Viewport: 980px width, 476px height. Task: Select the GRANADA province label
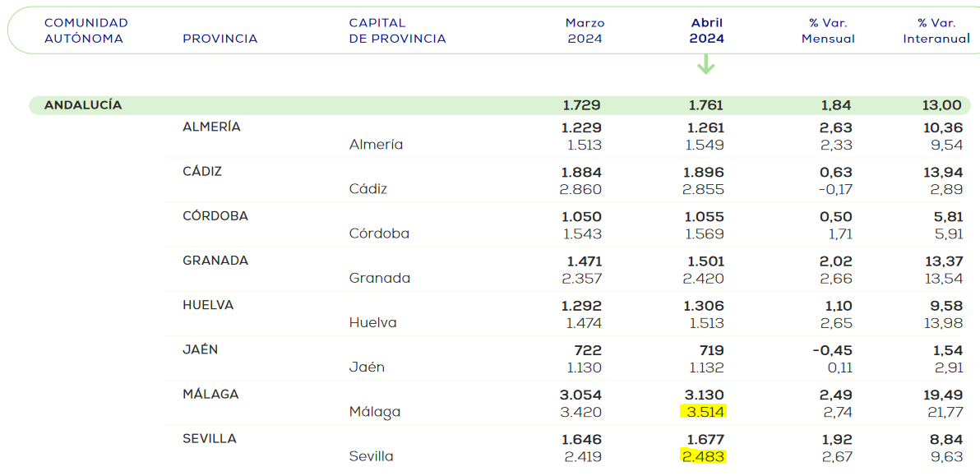coord(215,261)
